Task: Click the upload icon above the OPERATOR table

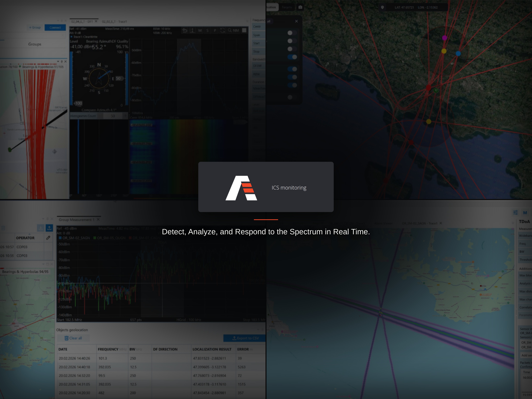Action: click(x=49, y=228)
